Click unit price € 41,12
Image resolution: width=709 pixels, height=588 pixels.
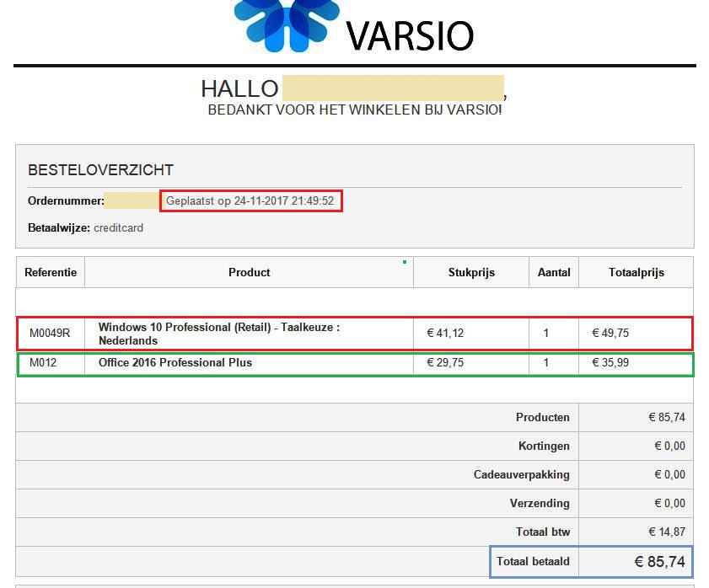coord(445,333)
